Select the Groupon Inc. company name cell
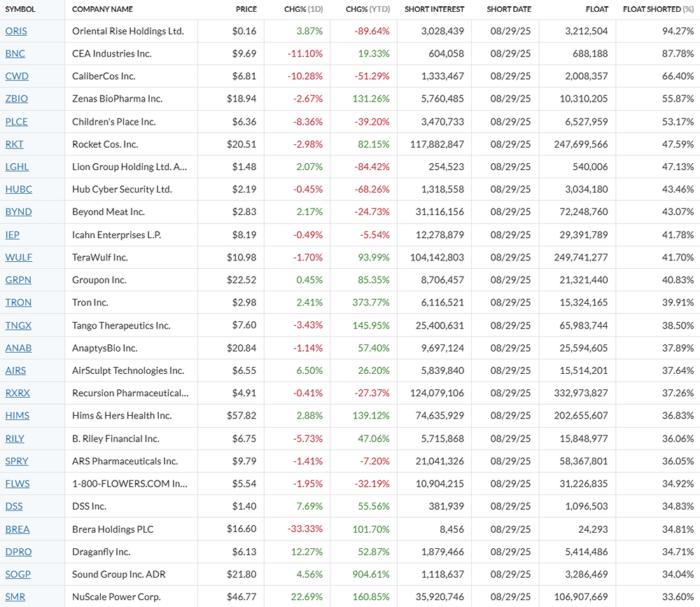The width and height of the screenshot is (700, 607). coord(99,279)
